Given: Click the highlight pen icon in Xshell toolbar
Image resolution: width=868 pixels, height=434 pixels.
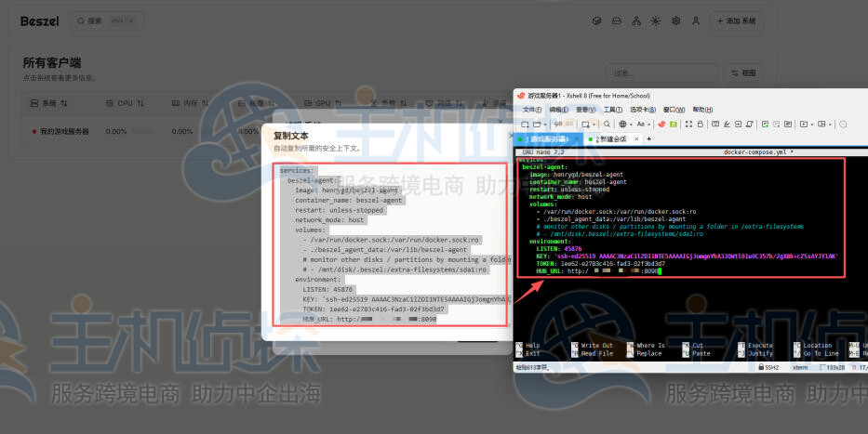Looking at the screenshot, I should [x=727, y=125].
